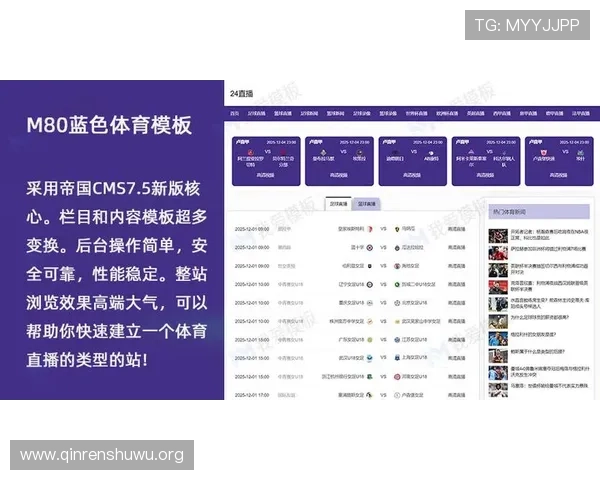Click the 北京女足U18 team crest icon
This screenshot has height=480, width=600.
click(x=397, y=303)
